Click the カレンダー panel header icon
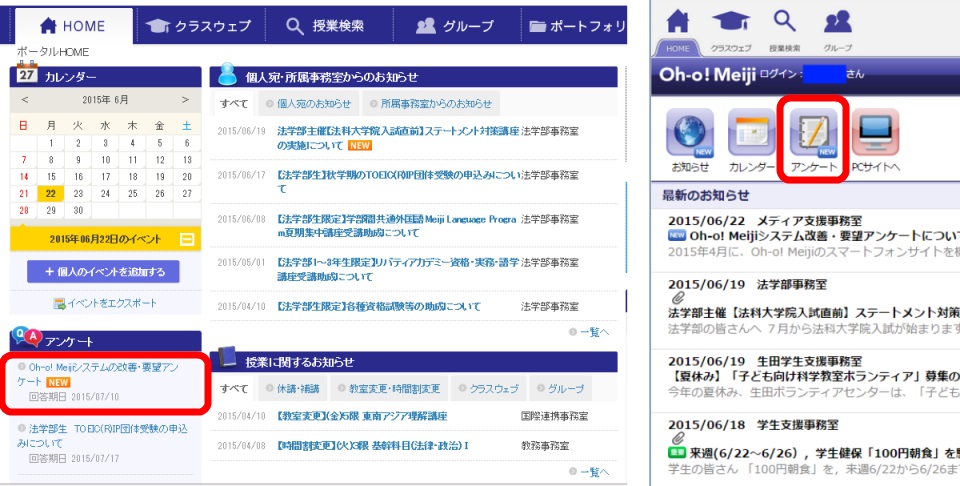The width and height of the screenshot is (960, 486). (26, 73)
